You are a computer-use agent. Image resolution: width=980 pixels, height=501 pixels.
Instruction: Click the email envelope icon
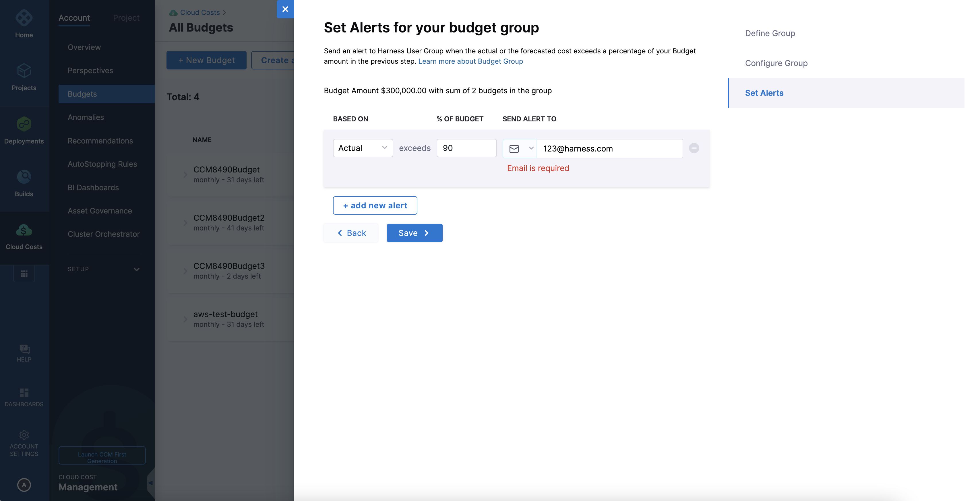pyautogui.click(x=514, y=149)
